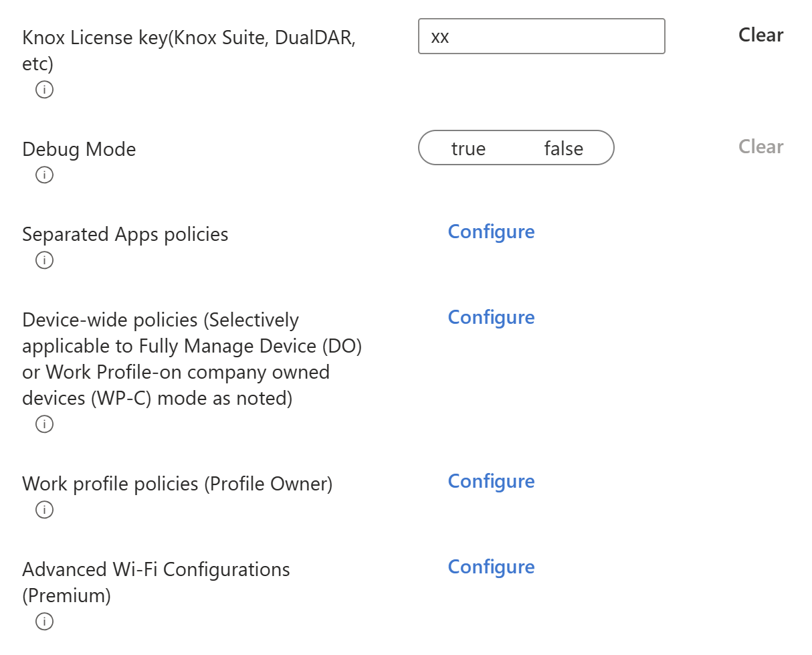Click the Debug Mode info icon
Screen dimensions: 812x655
pyautogui.click(x=43, y=175)
